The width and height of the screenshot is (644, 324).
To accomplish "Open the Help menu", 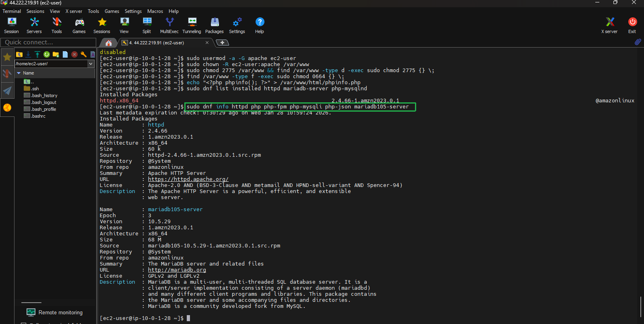I will pos(173,11).
